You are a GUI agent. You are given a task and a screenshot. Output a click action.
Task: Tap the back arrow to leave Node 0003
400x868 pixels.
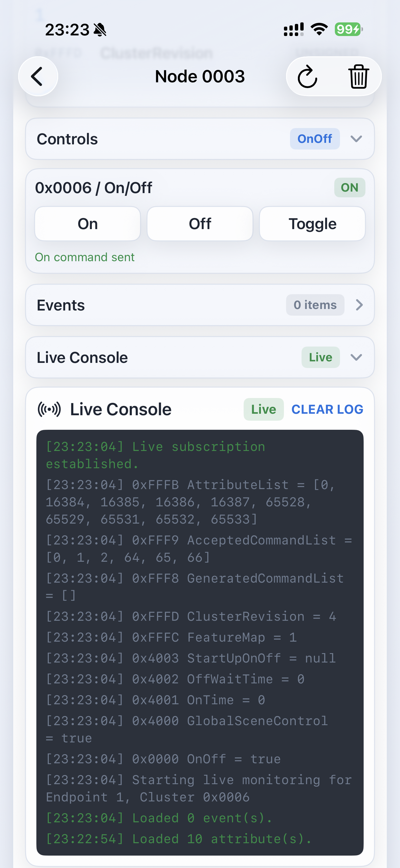(x=38, y=76)
